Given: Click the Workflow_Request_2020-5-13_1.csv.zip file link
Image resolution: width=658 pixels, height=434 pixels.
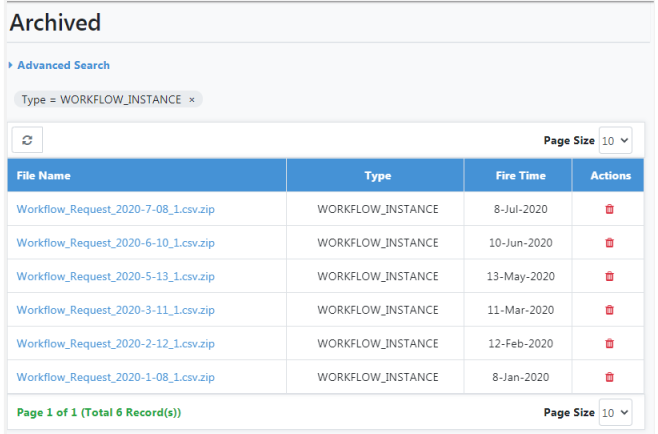Looking at the screenshot, I should [x=116, y=276].
